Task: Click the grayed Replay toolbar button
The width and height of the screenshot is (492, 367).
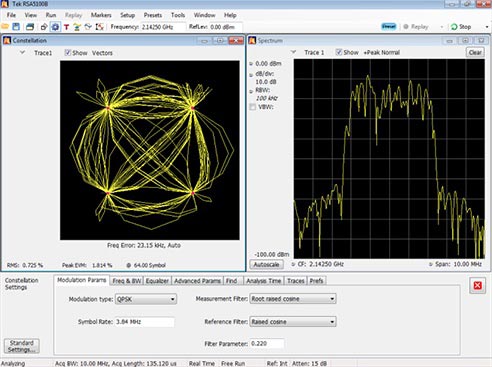Action: pos(416,27)
